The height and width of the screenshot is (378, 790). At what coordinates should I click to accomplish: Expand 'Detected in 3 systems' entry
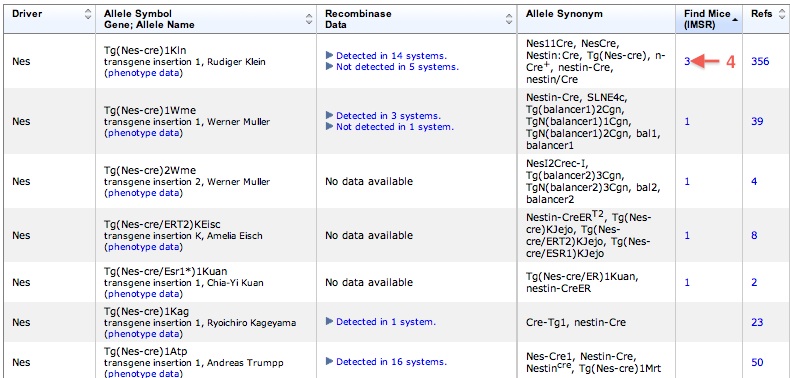383,116
